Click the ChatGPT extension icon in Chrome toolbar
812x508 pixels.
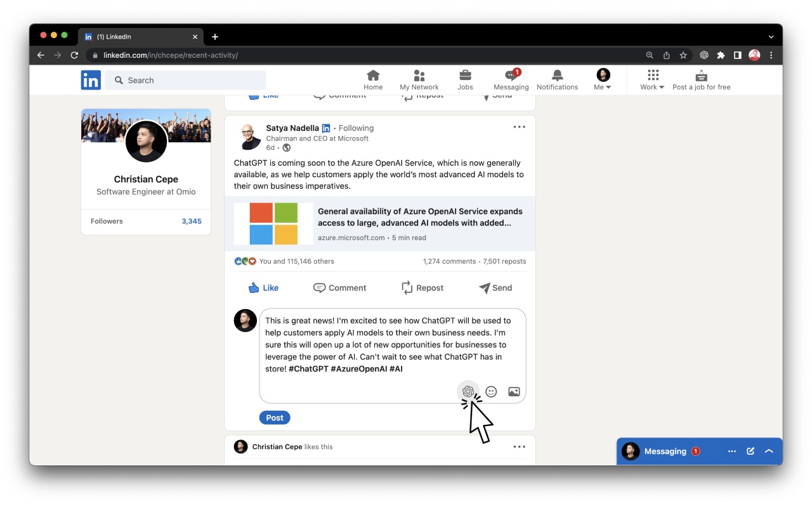[x=704, y=55]
